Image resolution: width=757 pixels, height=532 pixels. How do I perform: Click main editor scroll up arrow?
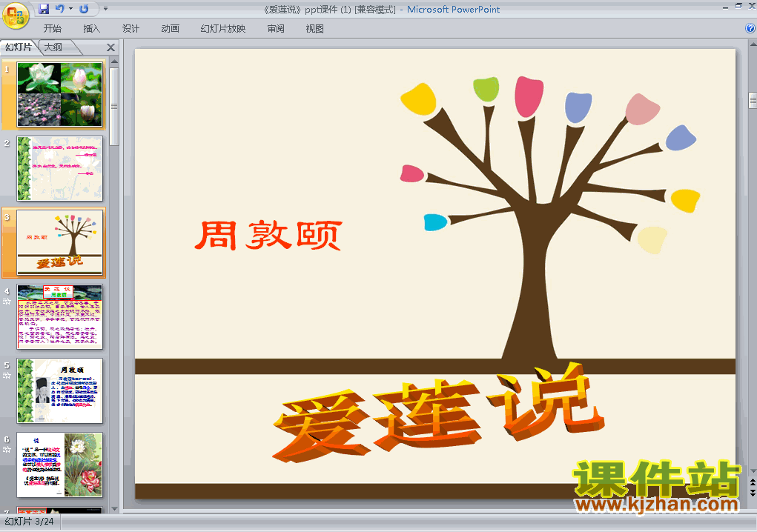pyautogui.click(x=753, y=44)
